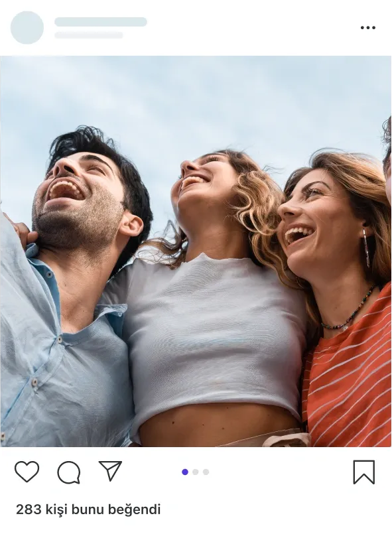Select the username placeholder bar beside the avatar

click(101, 22)
